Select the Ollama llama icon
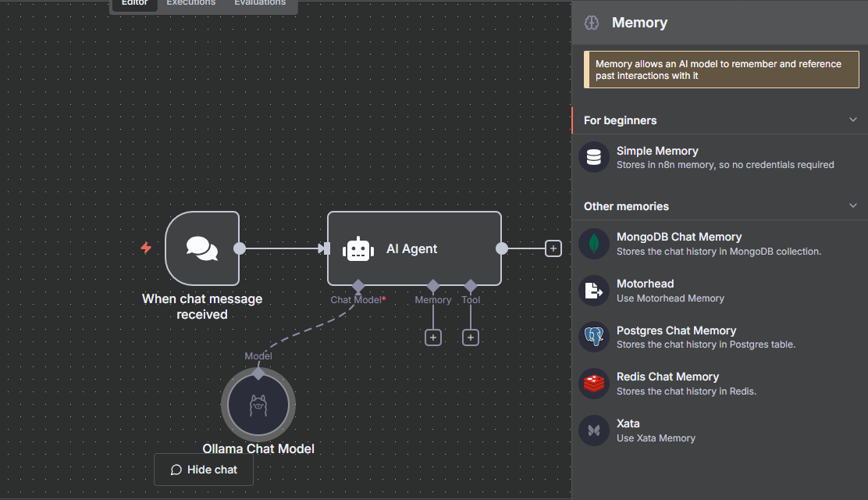 [x=258, y=404]
